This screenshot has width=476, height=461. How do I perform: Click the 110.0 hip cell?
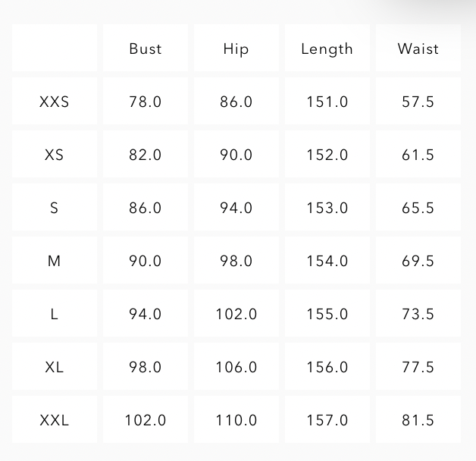point(236,420)
